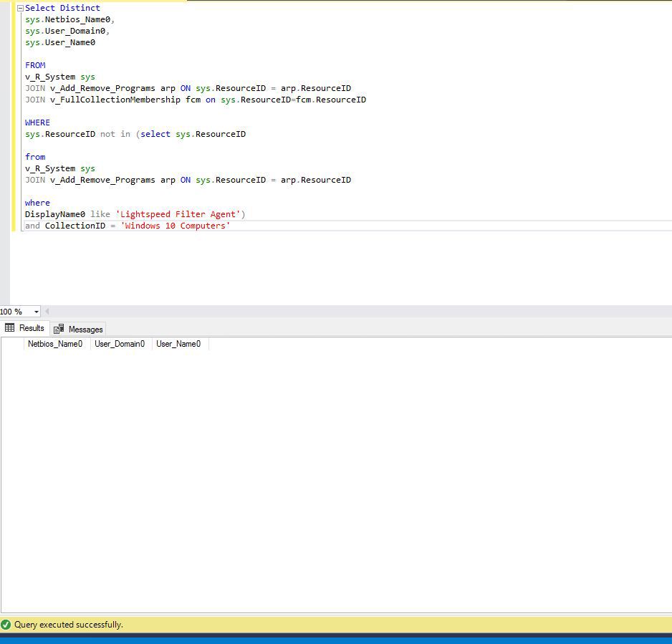
Task: Click the uppercase 'WHERE' keyword
Action: click(37, 122)
